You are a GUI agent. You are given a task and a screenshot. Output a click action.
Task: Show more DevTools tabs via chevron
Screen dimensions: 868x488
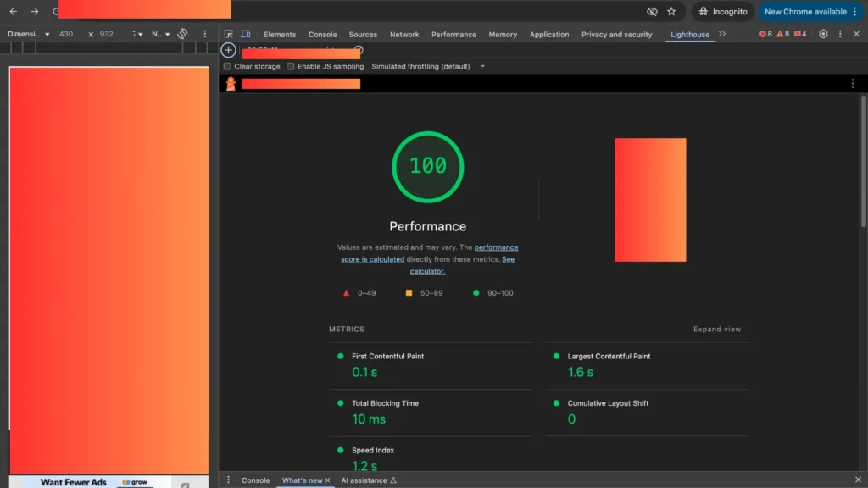(722, 34)
